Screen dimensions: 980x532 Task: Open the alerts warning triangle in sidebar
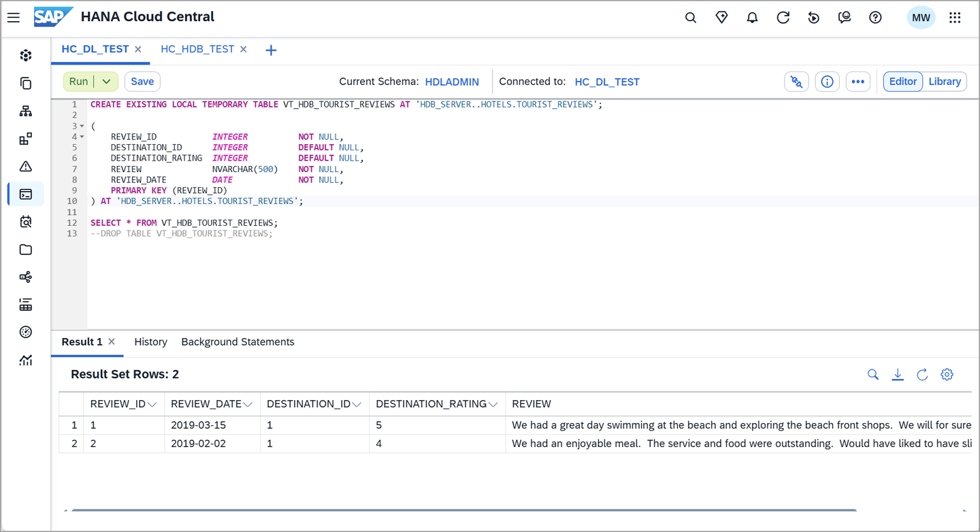tap(26, 166)
